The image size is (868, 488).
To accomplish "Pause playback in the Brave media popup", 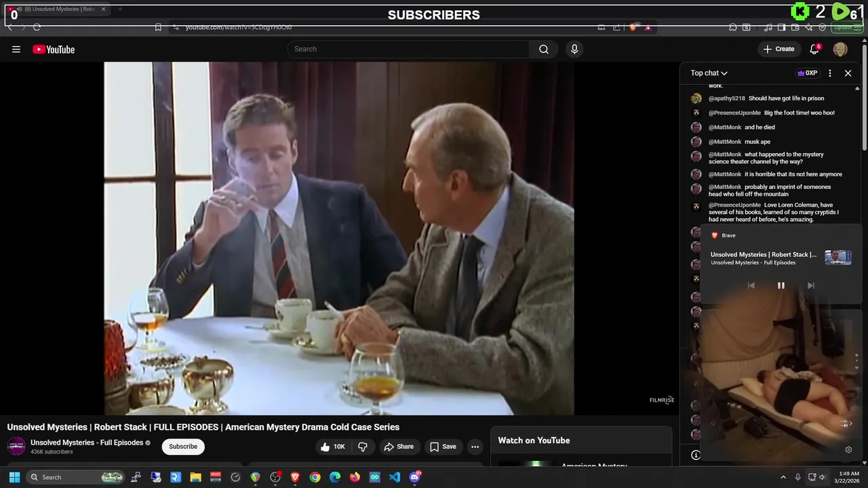I will click(x=781, y=285).
